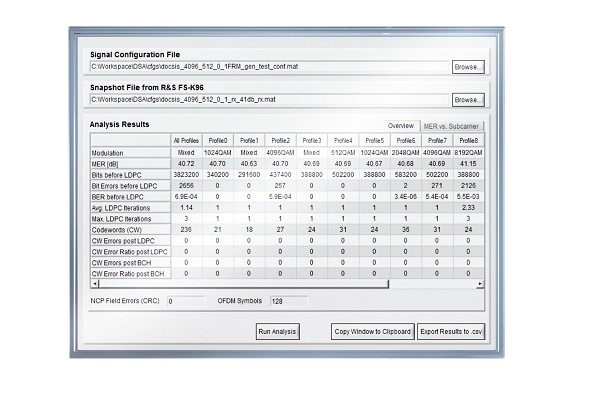This screenshot has width=600, height=397.
Task: Select the All Profiles column header
Action: click(186, 141)
